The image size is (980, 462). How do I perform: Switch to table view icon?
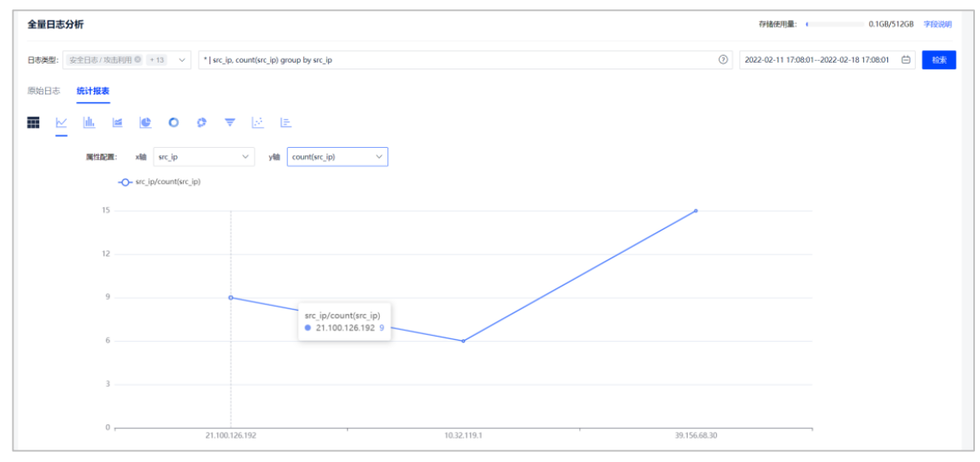(33, 123)
